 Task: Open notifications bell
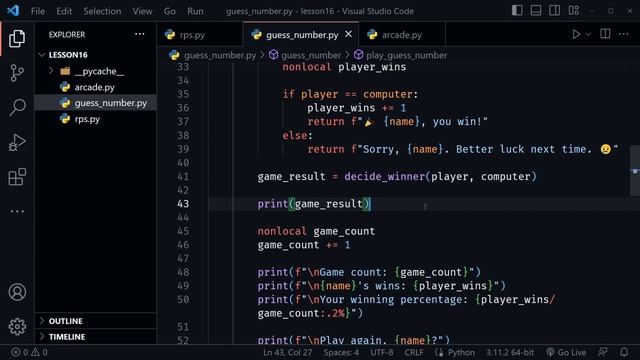tap(624, 352)
